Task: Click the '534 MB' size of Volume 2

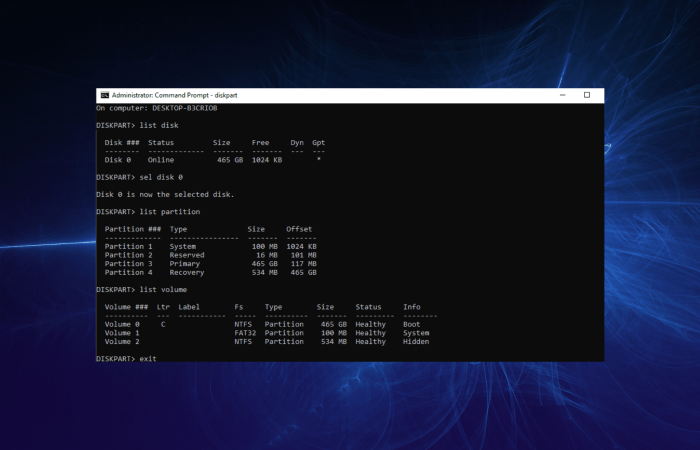Action: (334, 342)
